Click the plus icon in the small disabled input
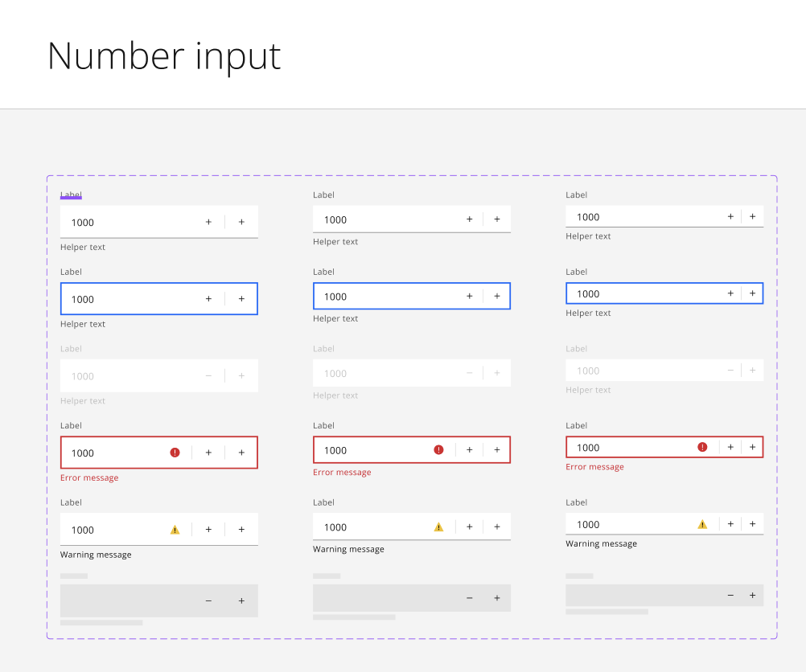This screenshot has height=672, width=806. (753, 371)
